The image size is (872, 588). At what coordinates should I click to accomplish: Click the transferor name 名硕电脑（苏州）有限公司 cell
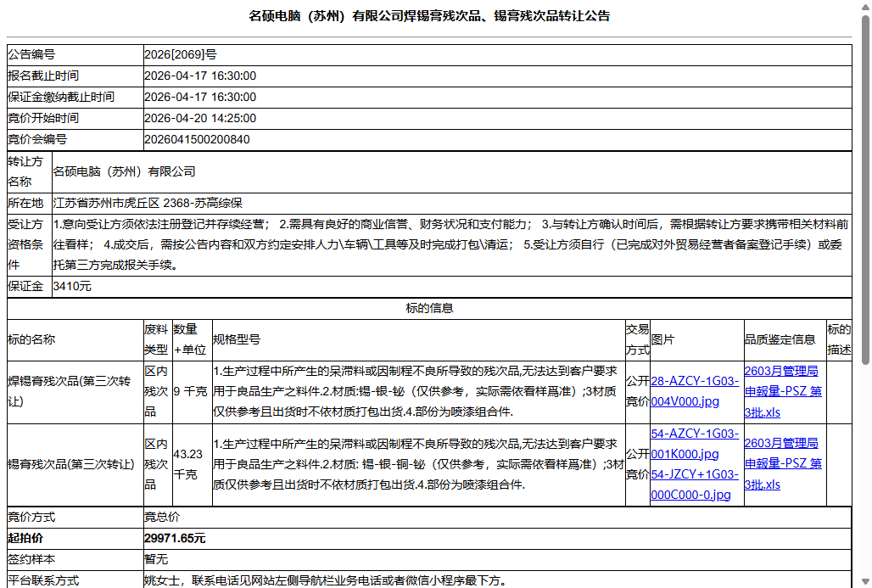451,172
